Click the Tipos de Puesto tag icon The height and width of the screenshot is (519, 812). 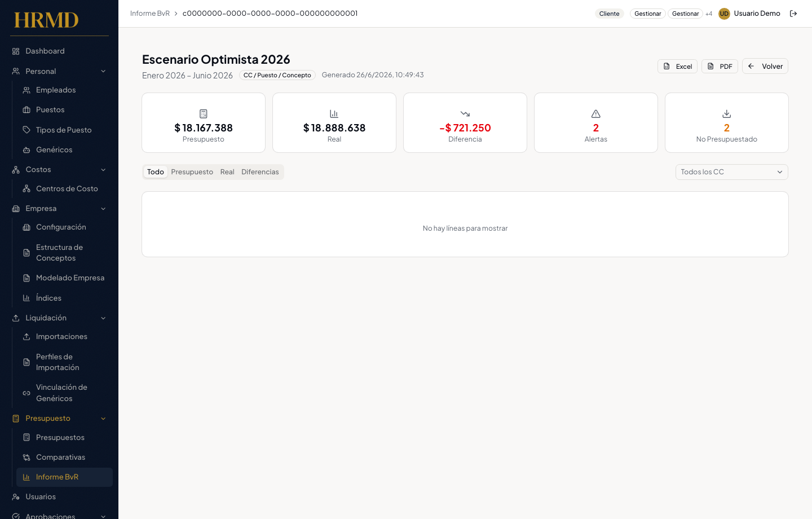point(27,130)
